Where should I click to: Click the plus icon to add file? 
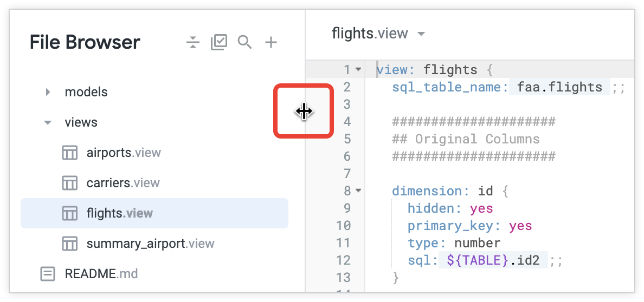click(271, 42)
